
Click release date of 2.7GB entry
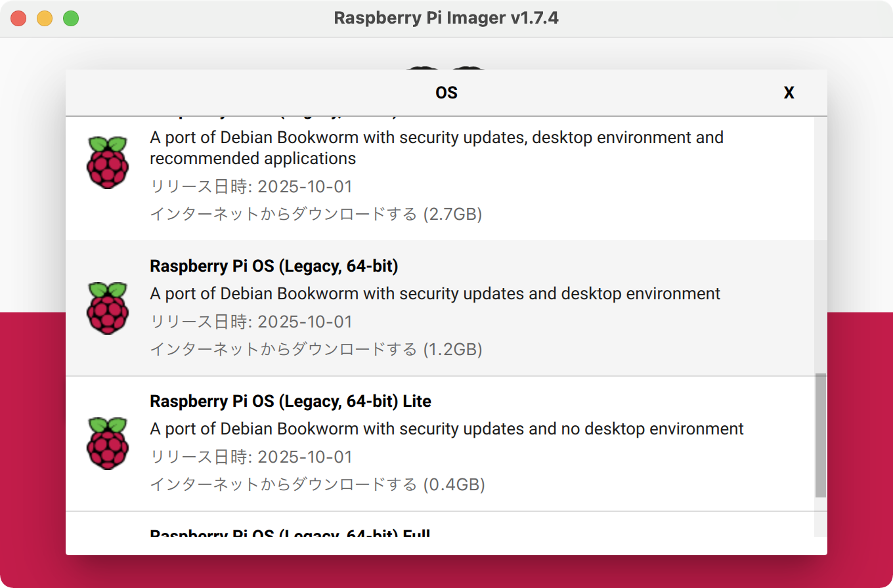click(x=251, y=187)
